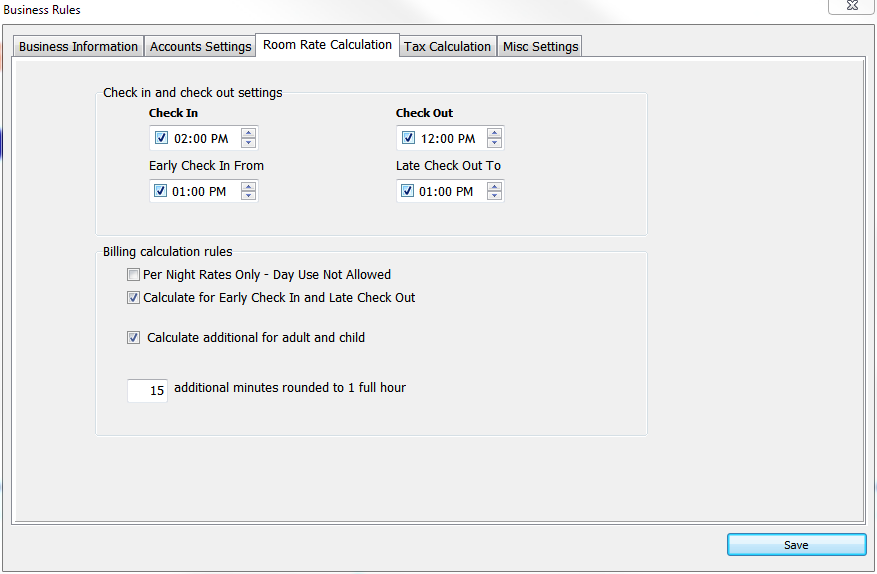Image resolution: width=877 pixels, height=574 pixels.
Task: Click up arrow on Check Out time
Action: coord(494,133)
